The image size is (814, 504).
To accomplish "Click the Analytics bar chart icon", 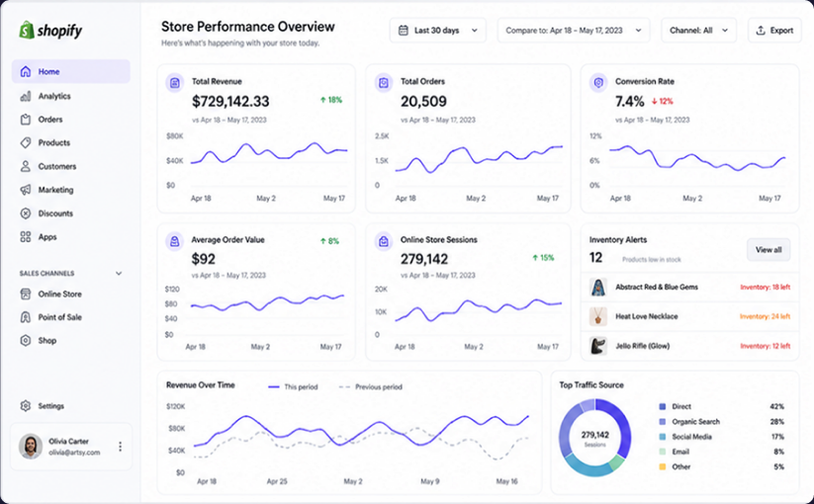I will click(26, 96).
